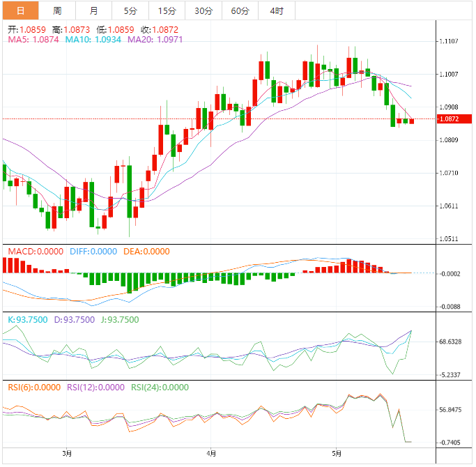Click the 1.0611 price axis label

point(449,206)
